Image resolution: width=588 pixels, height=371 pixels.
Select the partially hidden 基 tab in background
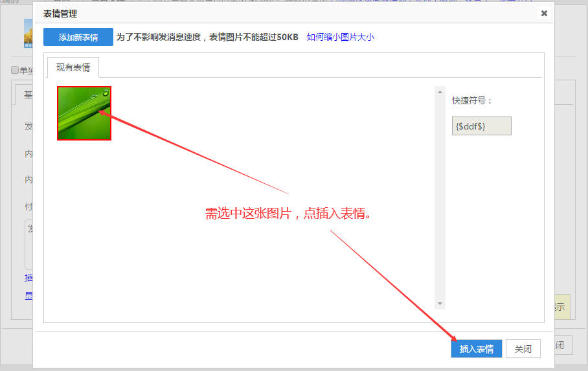(27, 95)
